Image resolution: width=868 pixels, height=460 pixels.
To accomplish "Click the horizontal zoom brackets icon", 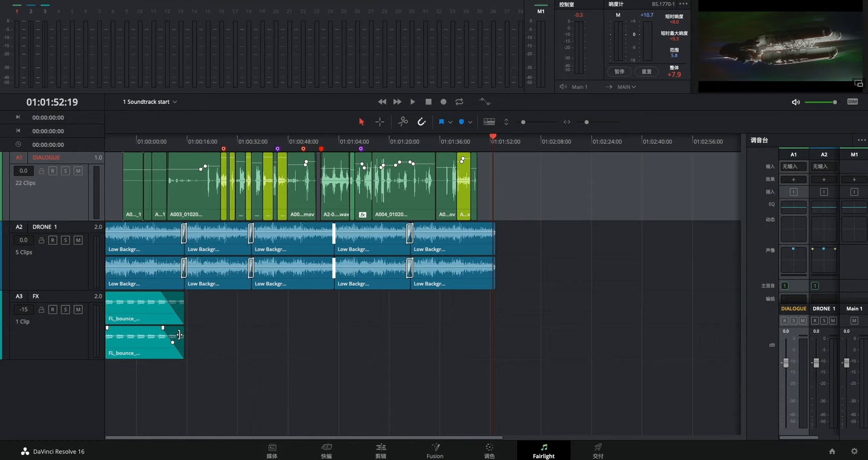I will click(567, 122).
